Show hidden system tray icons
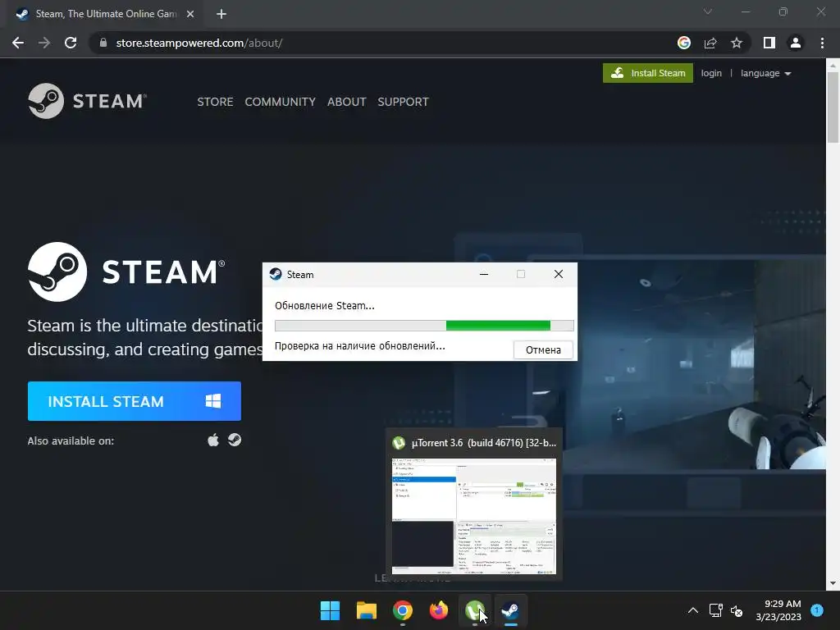The height and width of the screenshot is (630, 840). [x=692, y=610]
